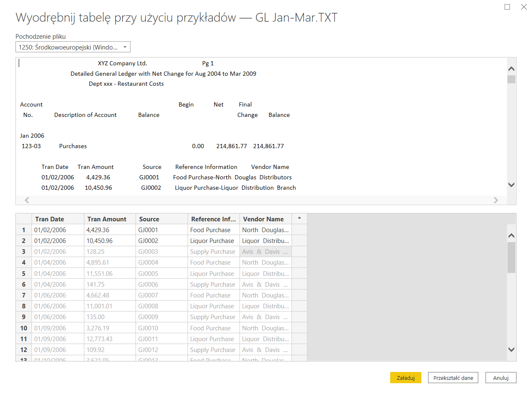This screenshot has width=532, height=399.
Task: Open the Pochodzenie pliku encoding dropdown
Action: tap(73, 47)
